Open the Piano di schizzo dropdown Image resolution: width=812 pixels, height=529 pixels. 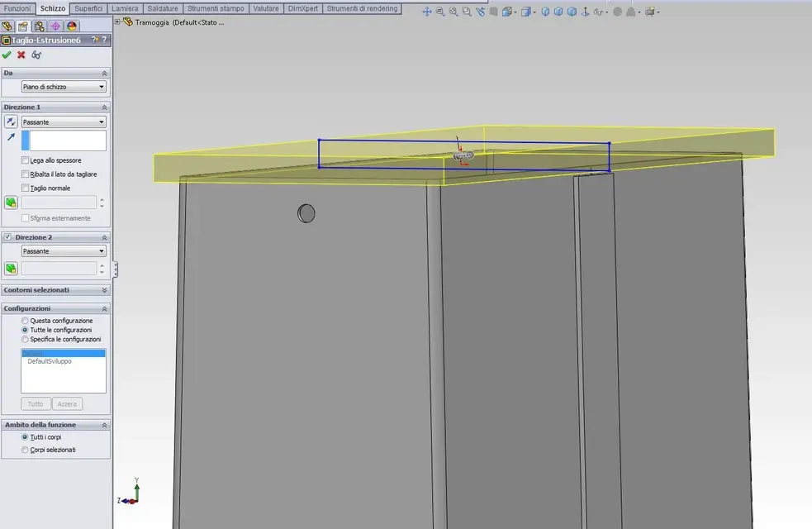[64, 87]
